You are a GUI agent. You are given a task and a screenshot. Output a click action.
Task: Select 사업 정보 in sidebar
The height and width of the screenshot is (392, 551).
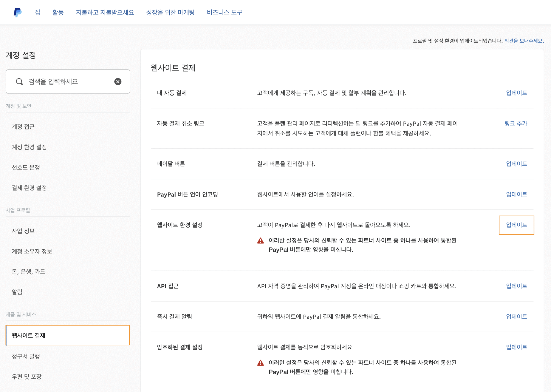pyautogui.click(x=23, y=231)
